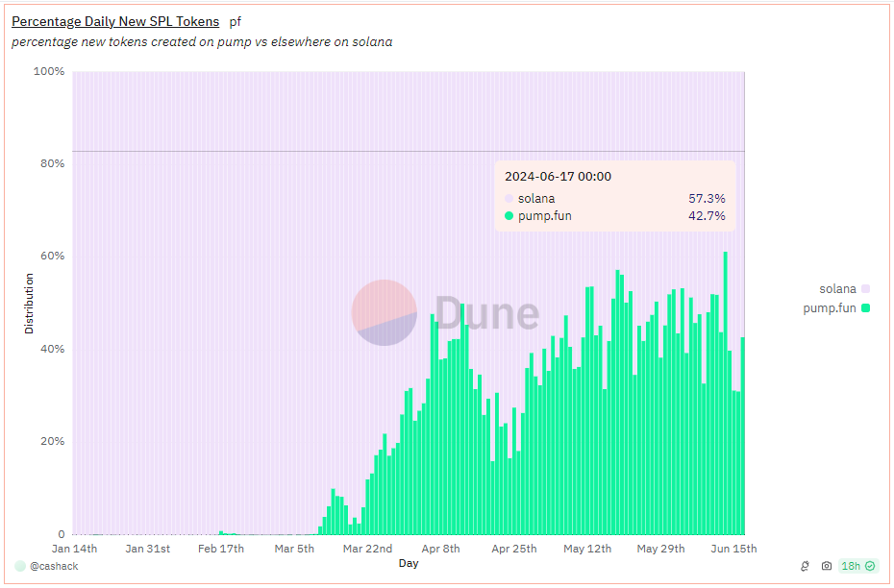Image resolution: width=894 pixels, height=588 pixels.
Task: Click the 40% y-axis label
Action: pos(53,349)
